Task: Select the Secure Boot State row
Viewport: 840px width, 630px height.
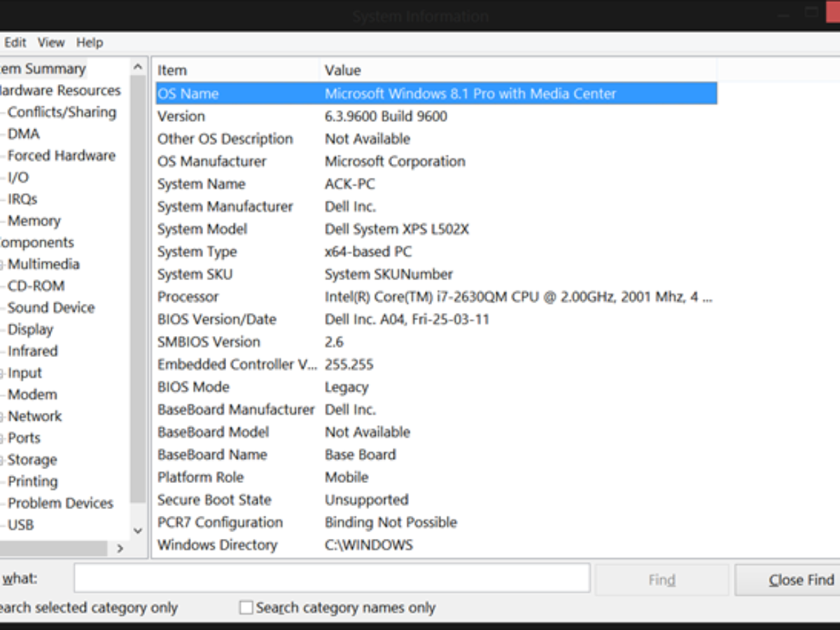Action: coord(436,500)
